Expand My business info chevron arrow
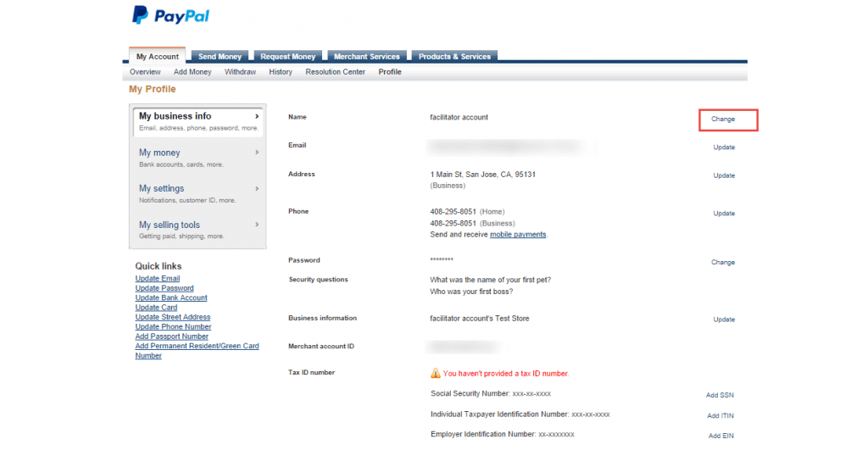Image resolution: width=868 pixels, height=467 pixels. click(x=257, y=116)
